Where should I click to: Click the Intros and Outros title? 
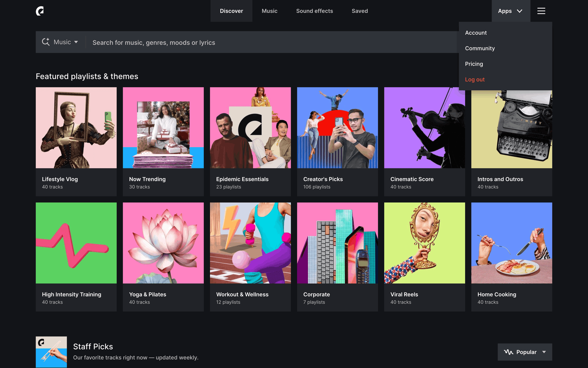(500, 179)
